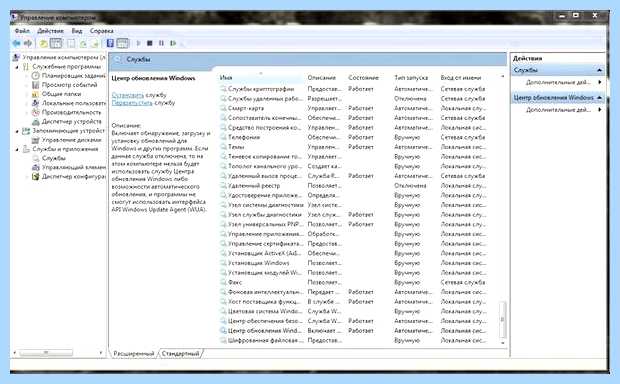620x384 pixels.
Task: Select Службы item in the console tree
Action: [54, 158]
